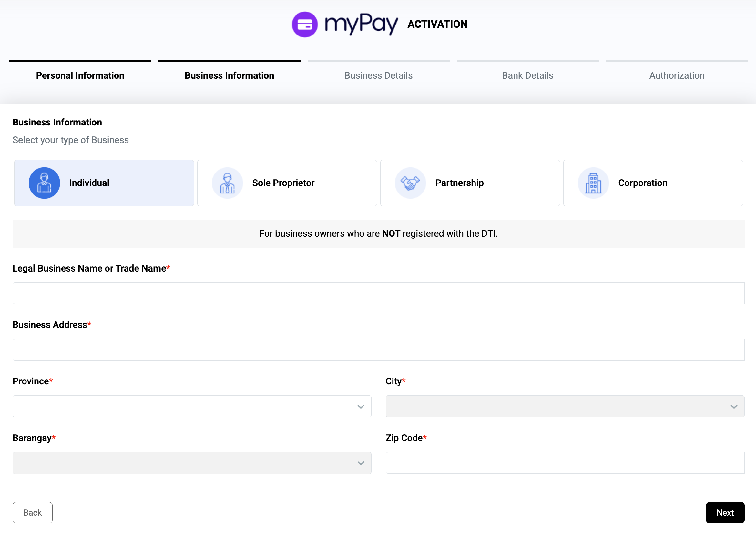Click into the Business Address field
Viewport: 756px width, 534px height.
pos(378,350)
